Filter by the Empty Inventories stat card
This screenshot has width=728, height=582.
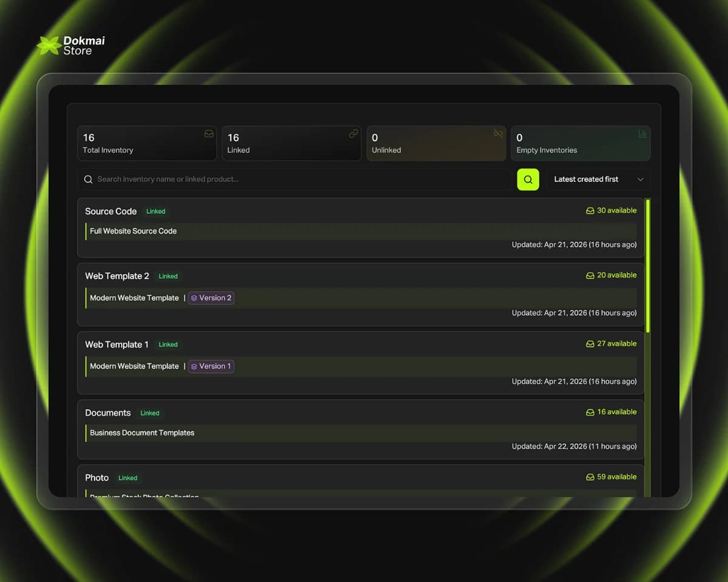pyautogui.click(x=580, y=144)
